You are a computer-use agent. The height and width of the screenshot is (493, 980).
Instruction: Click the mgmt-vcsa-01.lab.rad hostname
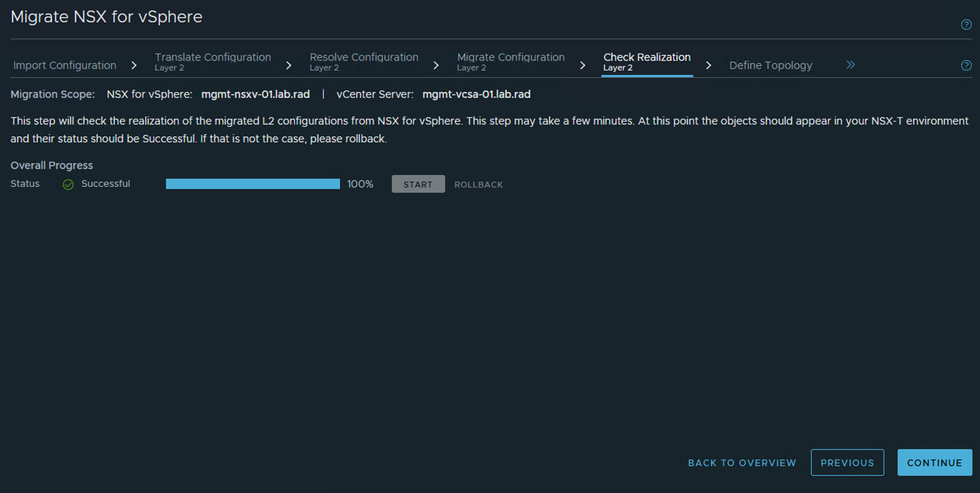tap(476, 95)
